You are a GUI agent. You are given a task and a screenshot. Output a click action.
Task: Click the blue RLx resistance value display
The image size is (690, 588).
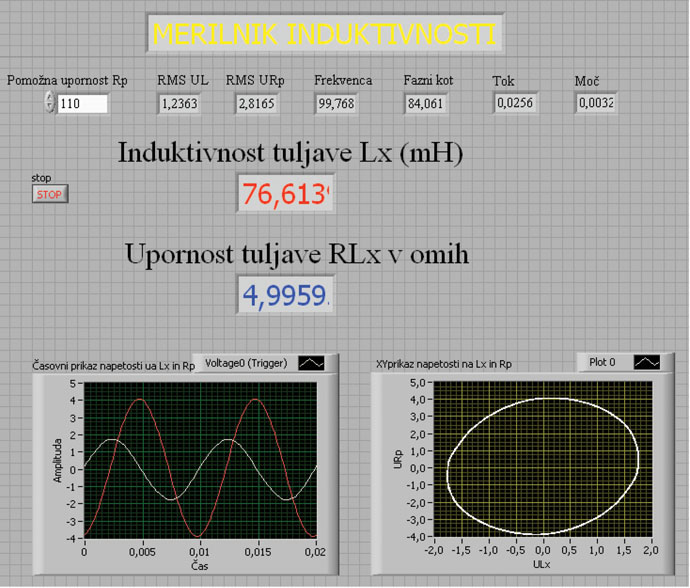285,295
